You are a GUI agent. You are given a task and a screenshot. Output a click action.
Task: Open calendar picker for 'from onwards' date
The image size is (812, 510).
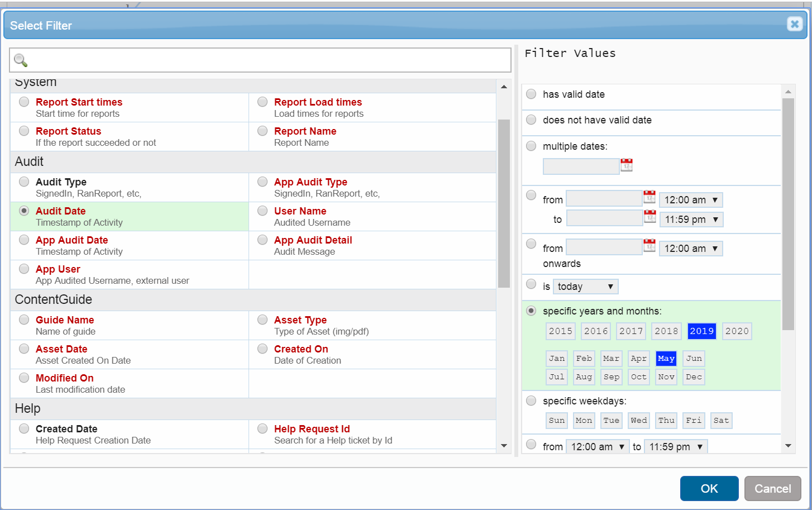[649, 246]
